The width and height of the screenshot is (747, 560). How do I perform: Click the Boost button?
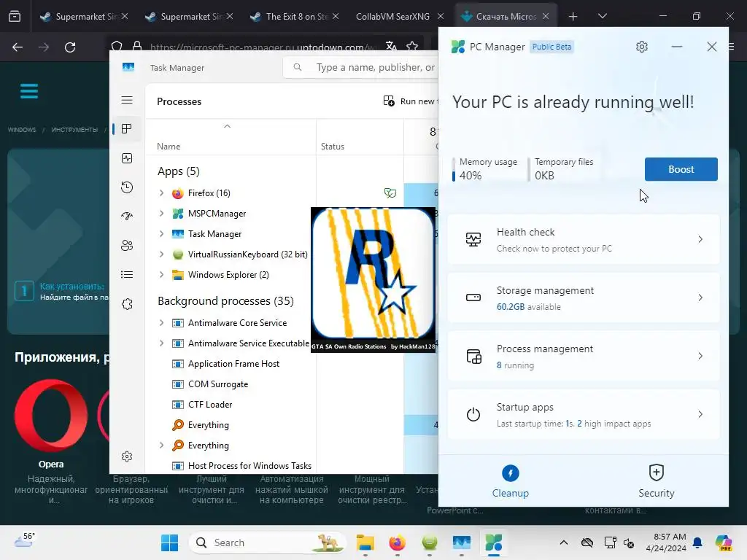click(681, 169)
